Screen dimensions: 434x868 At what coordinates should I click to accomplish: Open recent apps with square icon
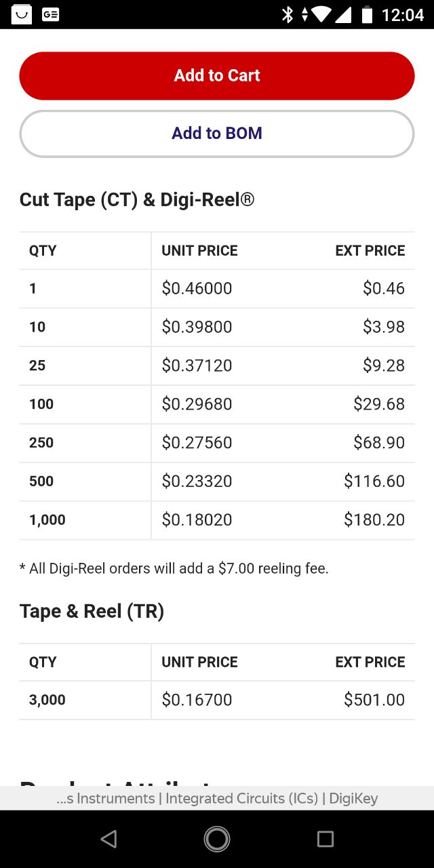click(325, 840)
